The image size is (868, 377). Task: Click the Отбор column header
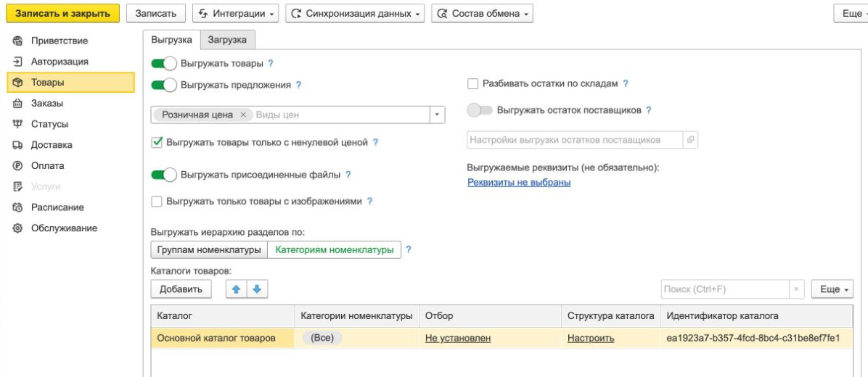point(490,316)
